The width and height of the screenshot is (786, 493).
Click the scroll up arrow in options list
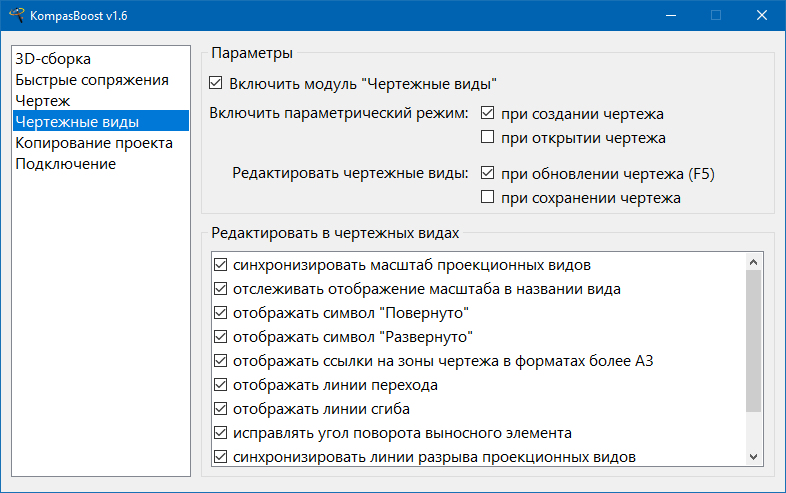[x=754, y=262]
